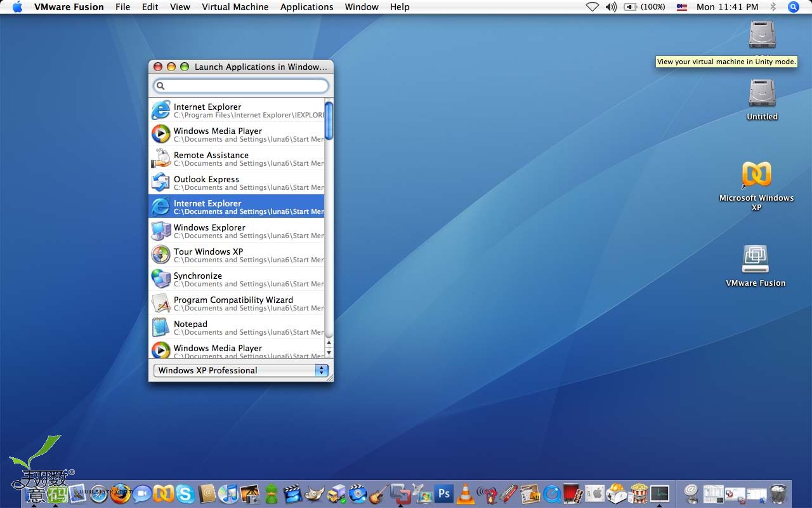Open the popcorn icon in the Dock
Image resolution: width=812 pixels, height=508 pixels.
[638, 494]
